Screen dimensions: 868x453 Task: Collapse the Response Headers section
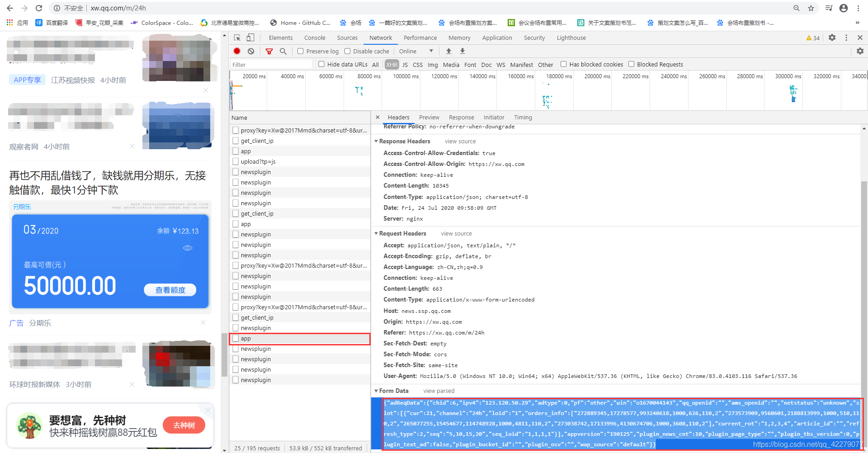click(376, 141)
